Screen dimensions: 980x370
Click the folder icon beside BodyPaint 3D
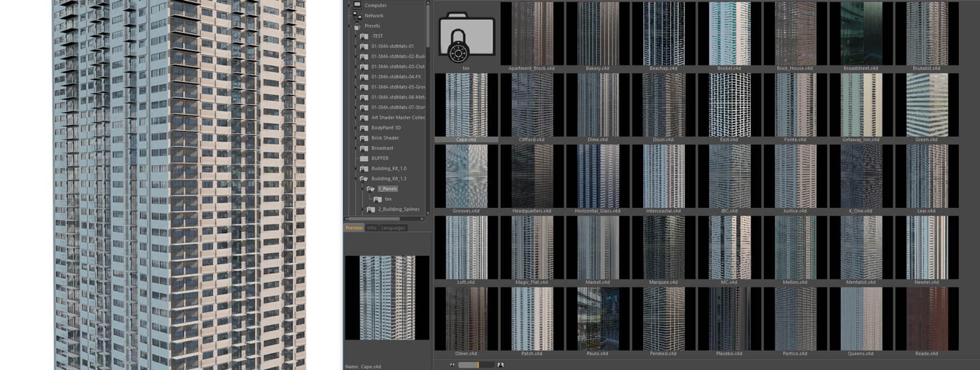click(364, 128)
